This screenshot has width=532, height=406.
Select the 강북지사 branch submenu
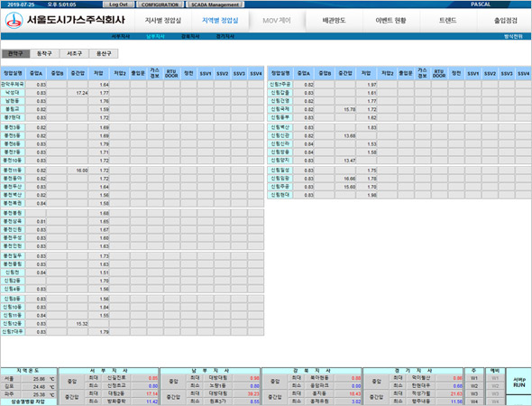(190, 36)
